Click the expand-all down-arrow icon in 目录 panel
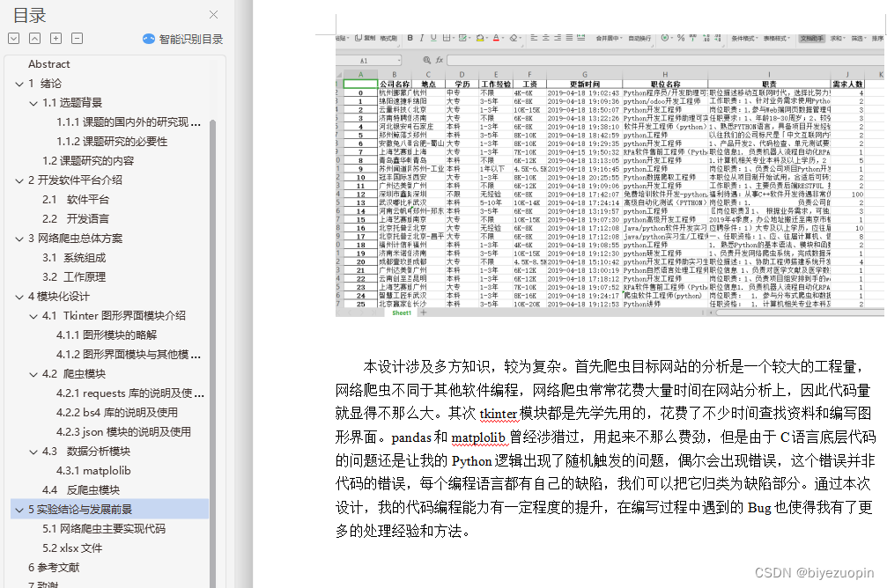Image resolution: width=887 pixels, height=588 pixels. pos(14,39)
